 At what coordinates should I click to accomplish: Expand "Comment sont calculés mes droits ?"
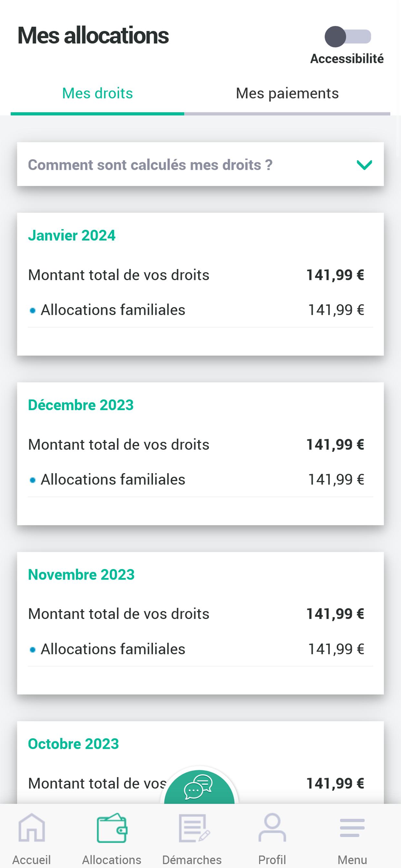150,165
